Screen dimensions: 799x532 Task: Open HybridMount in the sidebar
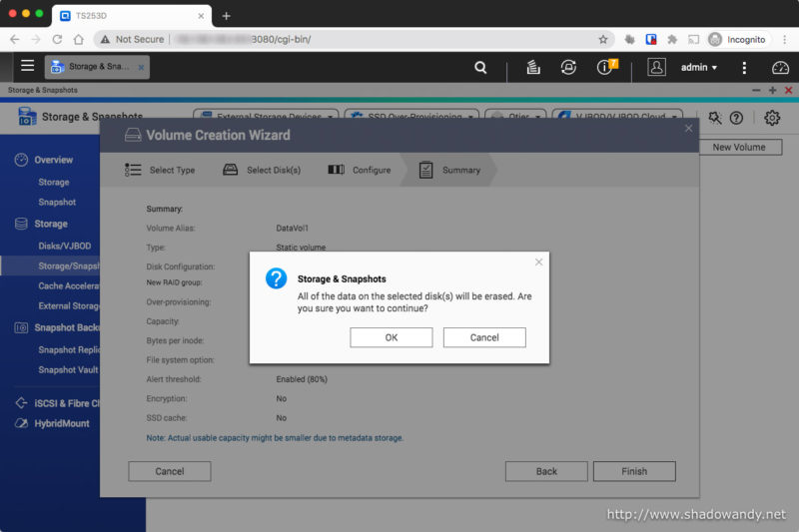pyautogui.click(x=63, y=423)
